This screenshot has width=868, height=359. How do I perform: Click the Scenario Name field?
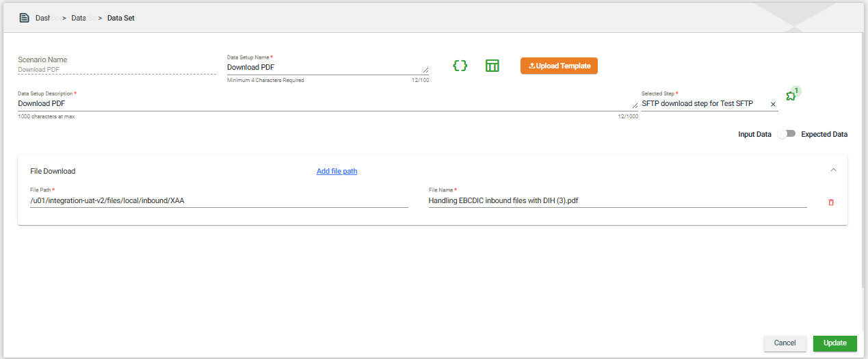click(116, 69)
